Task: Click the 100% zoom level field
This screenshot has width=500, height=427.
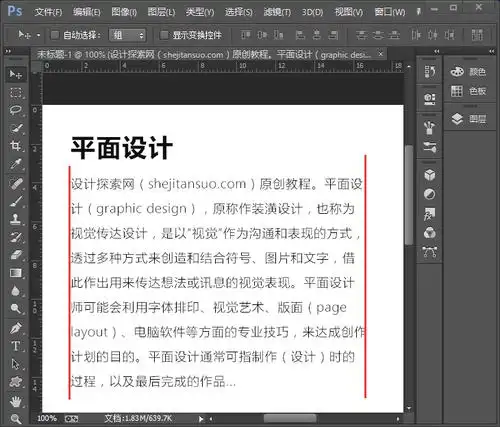Action: (47, 418)
